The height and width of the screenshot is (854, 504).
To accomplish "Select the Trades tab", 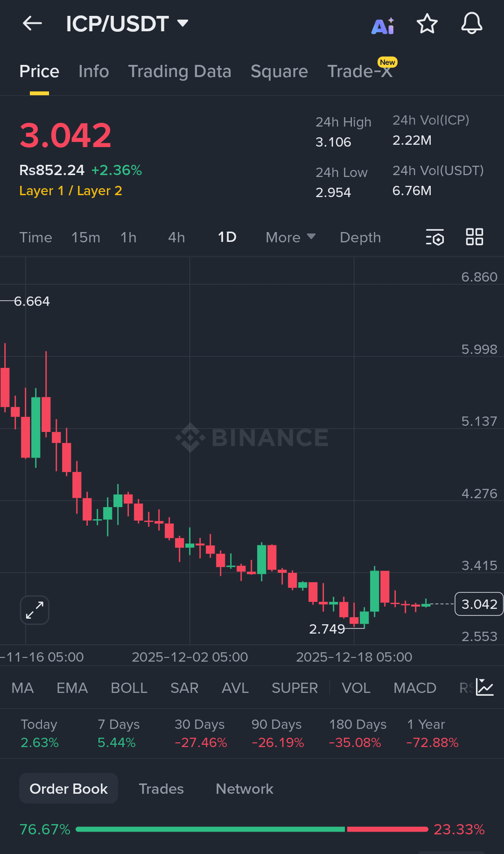I will (161, 789).
